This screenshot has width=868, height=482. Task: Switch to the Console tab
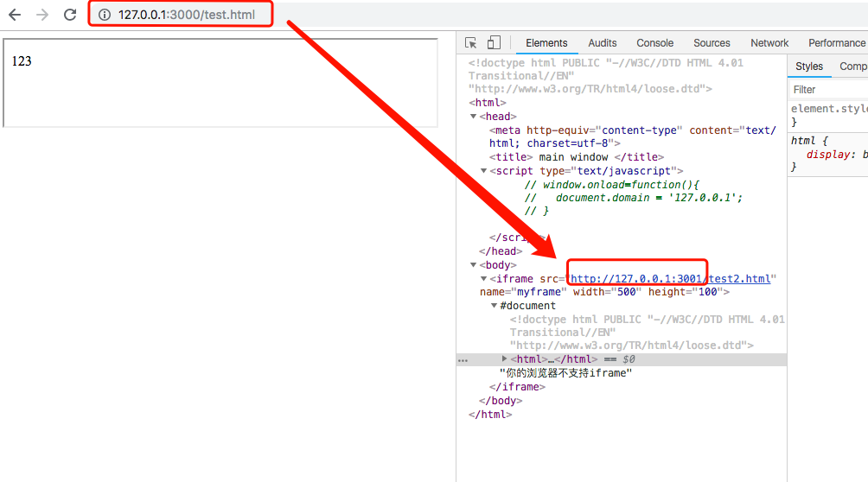pyautogui.click(x=654, y=43)
